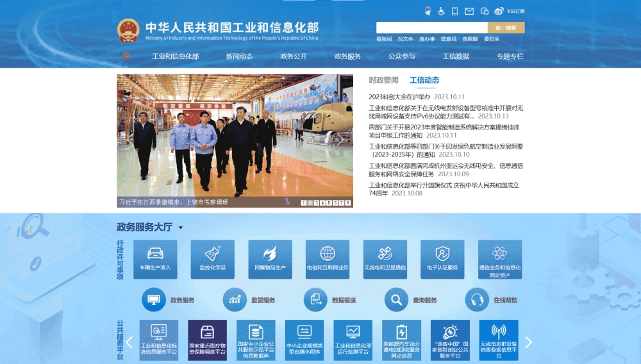Open 无线电发射设备销售备案信息平台 tile
This screenshot has width=641, height=364.
[x=499, y=340]
